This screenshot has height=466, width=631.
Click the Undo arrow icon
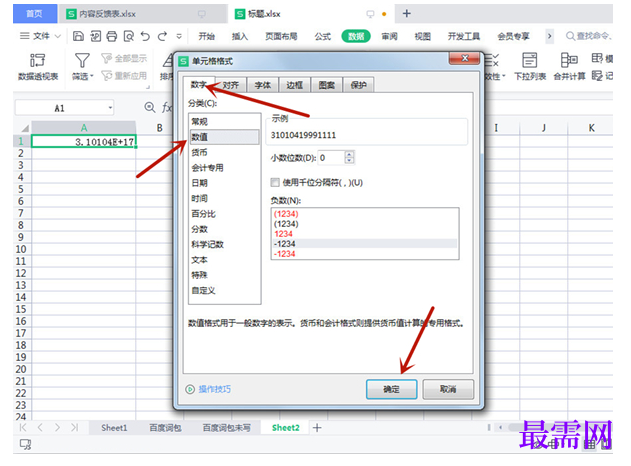(x=145, y=36)
